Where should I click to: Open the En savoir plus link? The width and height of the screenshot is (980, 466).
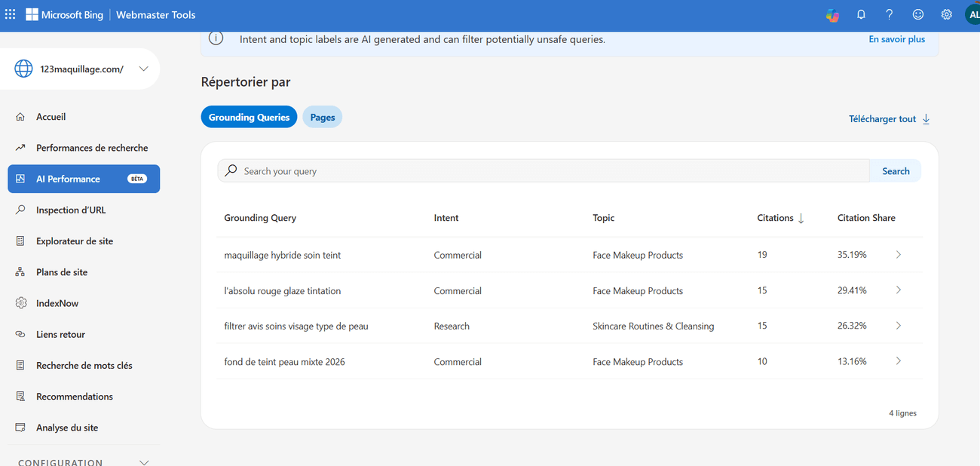(896, 39)
